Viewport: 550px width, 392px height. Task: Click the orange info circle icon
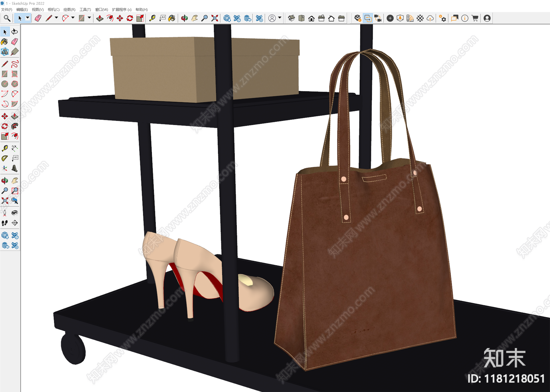465,18
